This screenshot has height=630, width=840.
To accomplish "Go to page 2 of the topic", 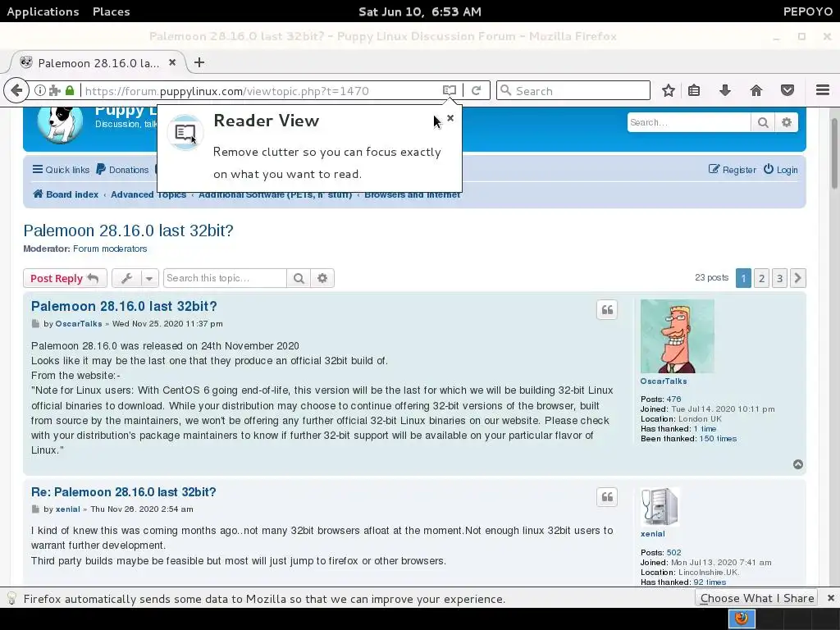I will (761, 278).
